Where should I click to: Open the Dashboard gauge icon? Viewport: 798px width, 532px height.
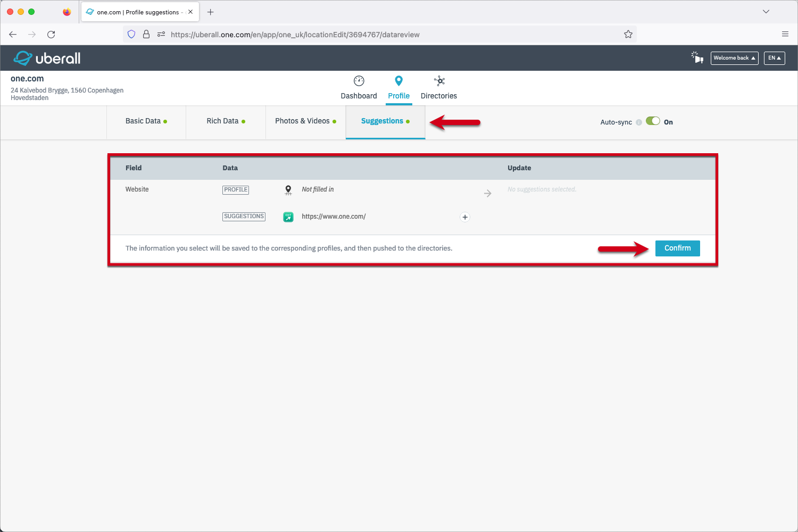pos(359,81)
